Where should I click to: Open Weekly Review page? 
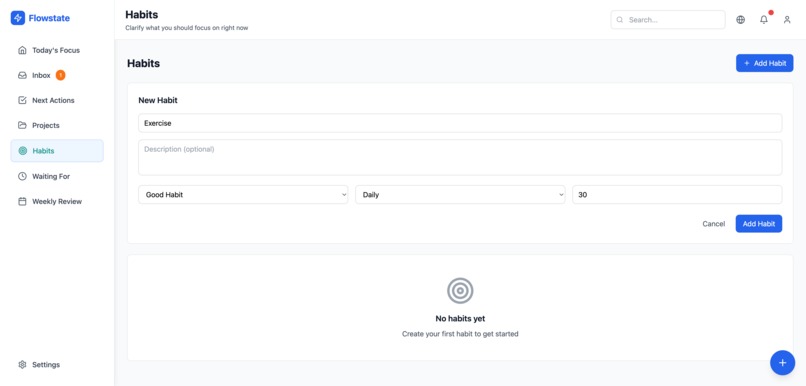[x=57, y=201]
